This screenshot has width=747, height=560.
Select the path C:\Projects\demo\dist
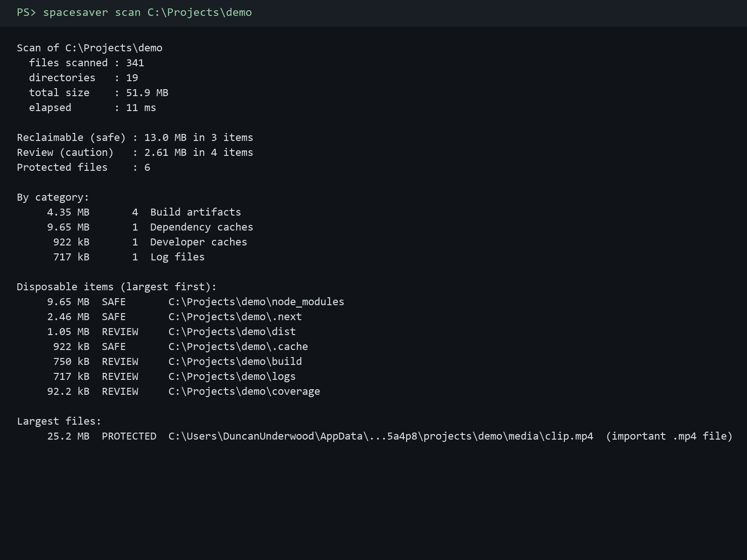pyautogui.click(x=232, y=332)
